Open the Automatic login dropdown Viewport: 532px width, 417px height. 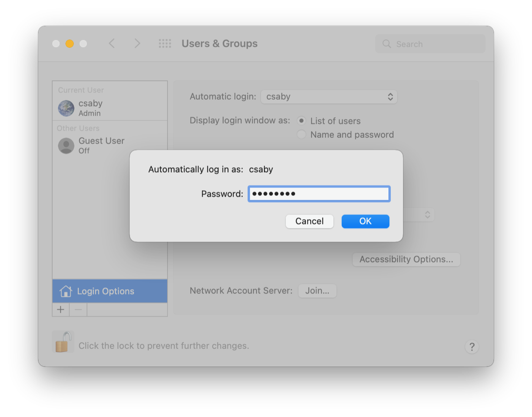click(329, 96)
